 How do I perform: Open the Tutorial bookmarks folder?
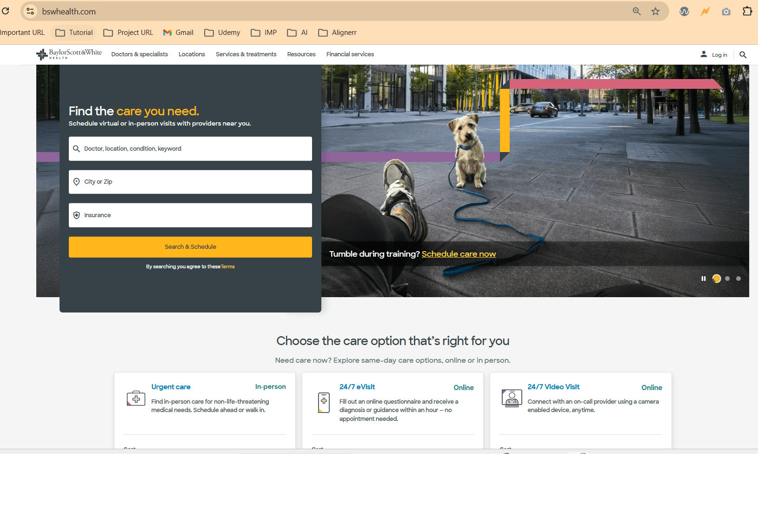click(x=73, y=33)
